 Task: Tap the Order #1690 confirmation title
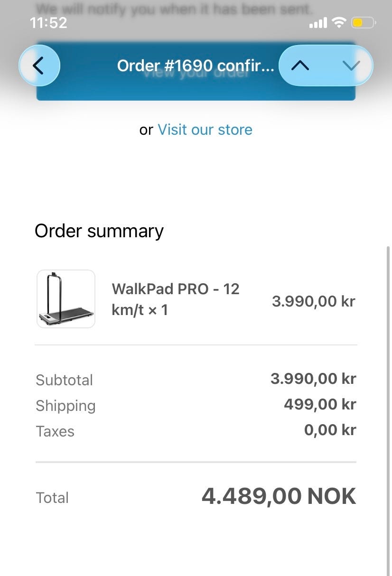(x=196, y=65)
